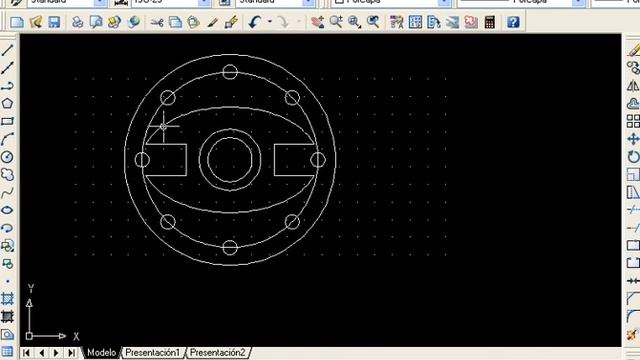Select the Copy Object tool

click(x=633, y=68)
